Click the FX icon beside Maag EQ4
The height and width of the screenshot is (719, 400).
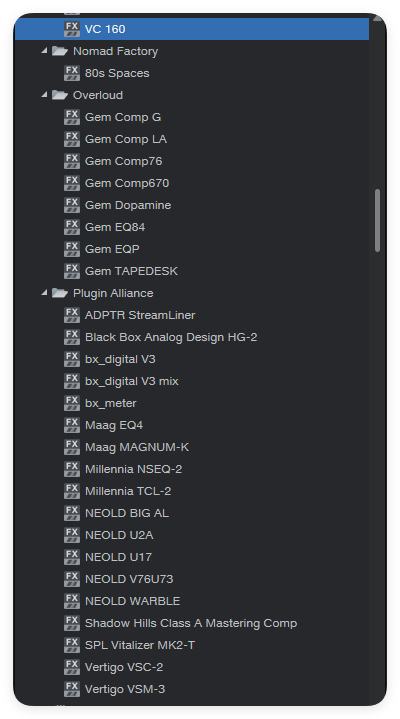72,425
